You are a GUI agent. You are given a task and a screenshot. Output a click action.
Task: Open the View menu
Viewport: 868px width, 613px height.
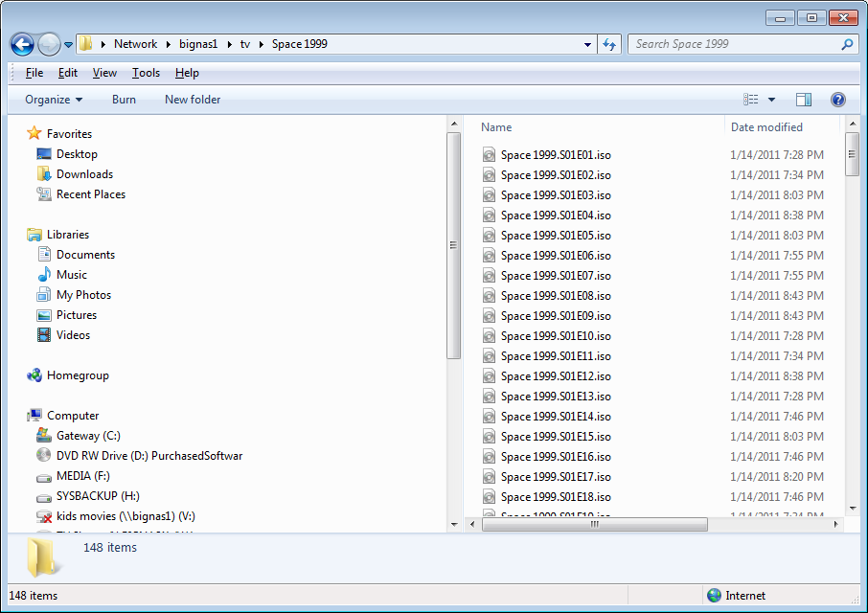point(104,73)
